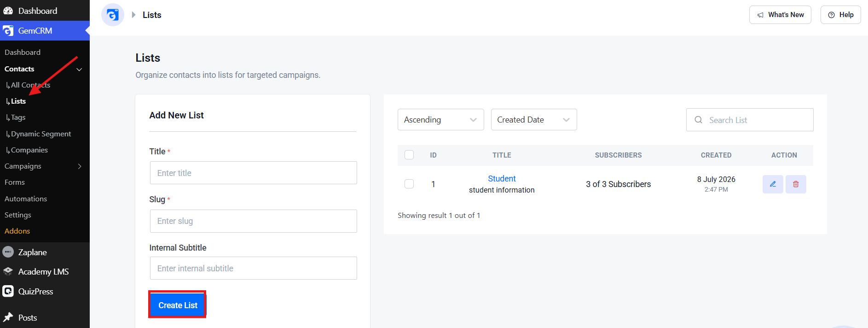The width and height of the screenshot is (868, 328).
Task: Click the Enter slug input field
Action: point(253,221)
